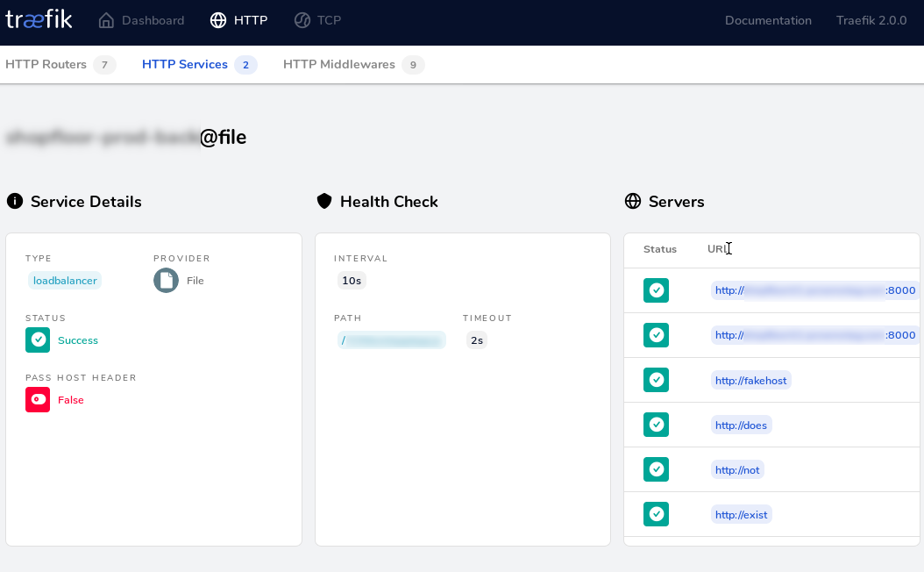Click the Servers globe icon
924x572 pixels.
point(633,201)
